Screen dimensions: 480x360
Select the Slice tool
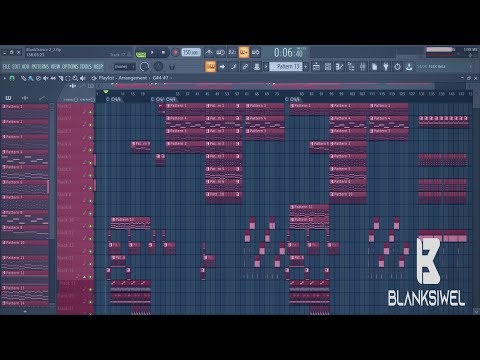61,78
